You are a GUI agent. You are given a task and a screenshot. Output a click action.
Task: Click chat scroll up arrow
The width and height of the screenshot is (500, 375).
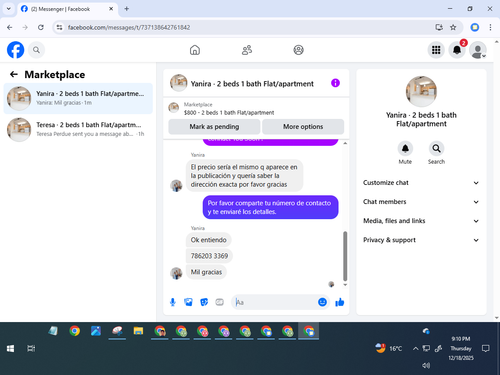tap(345, 143)
